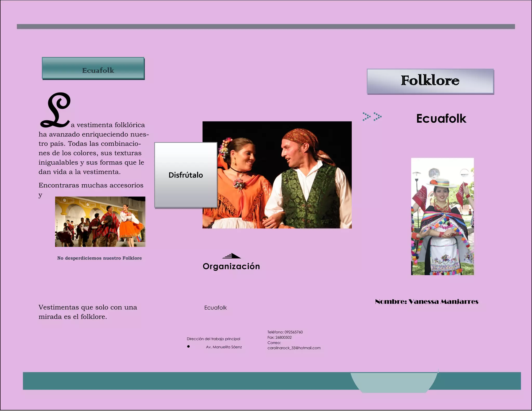Click the large decorative letter L

56,110
